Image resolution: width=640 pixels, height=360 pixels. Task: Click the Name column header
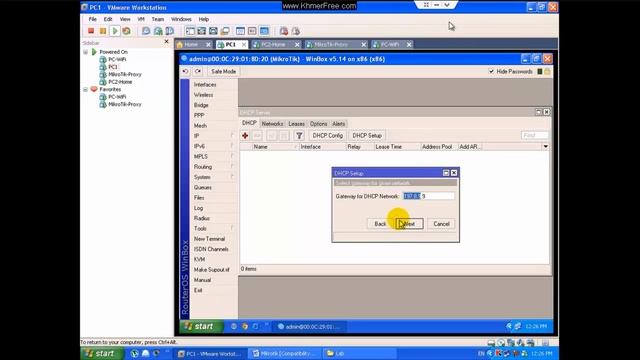coord(275,147)
